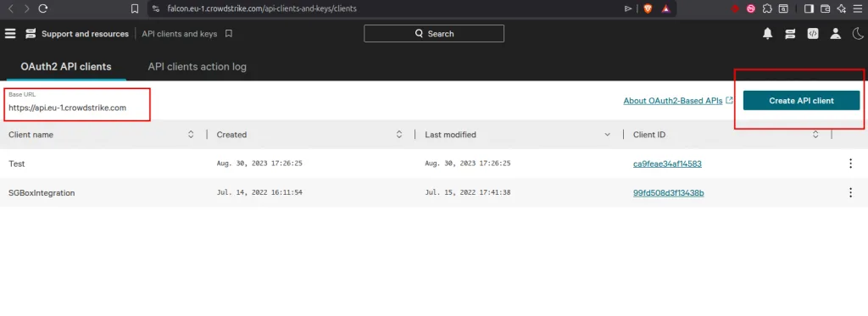Screen dimensions: 868x316
Task: Open the Falcon hamburger navigation menu
Action: click(x=10, y=34)
